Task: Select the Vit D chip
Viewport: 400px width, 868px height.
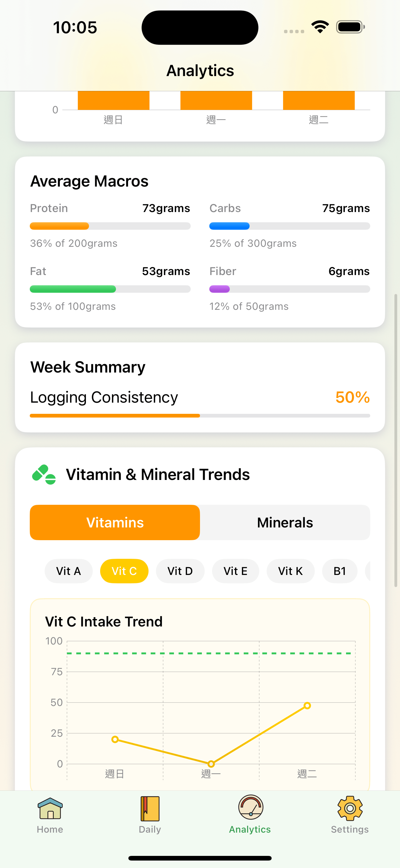Action: 180,571
